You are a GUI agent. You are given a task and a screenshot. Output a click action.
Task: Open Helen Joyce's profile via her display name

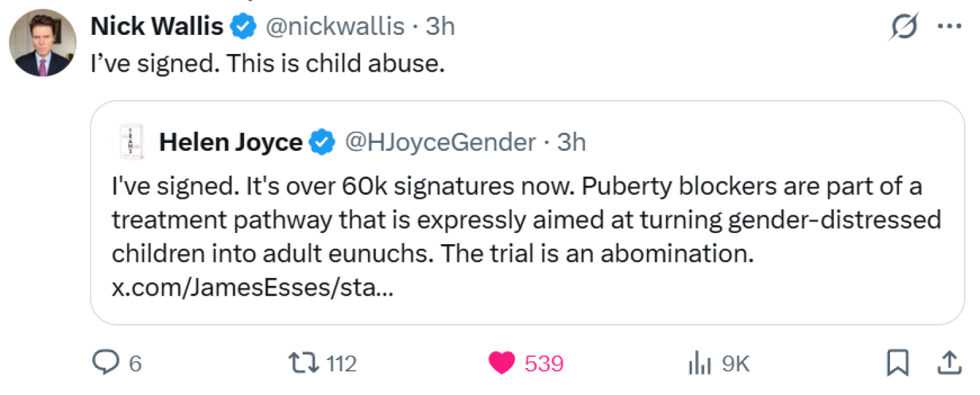pyautogui.click(x=230, y=142)
